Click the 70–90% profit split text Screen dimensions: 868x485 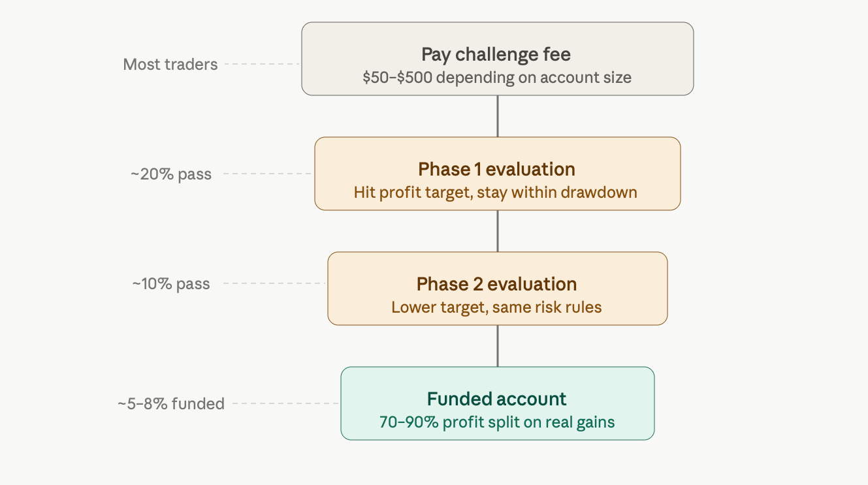pos(497,422)
